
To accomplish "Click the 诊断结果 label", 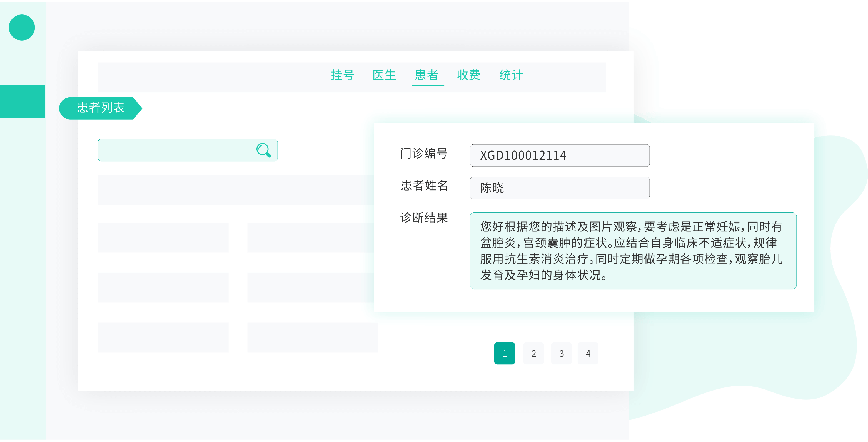I will click(x=424, y=218).
